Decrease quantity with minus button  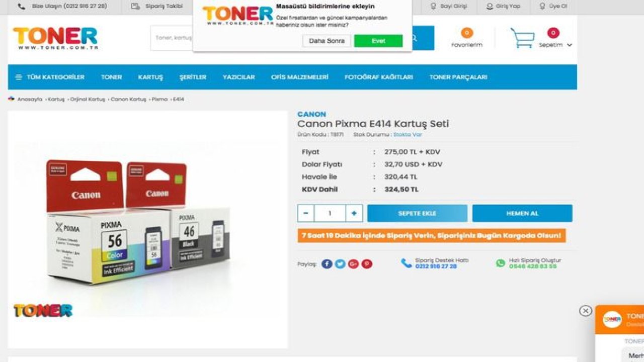[305, 213]
